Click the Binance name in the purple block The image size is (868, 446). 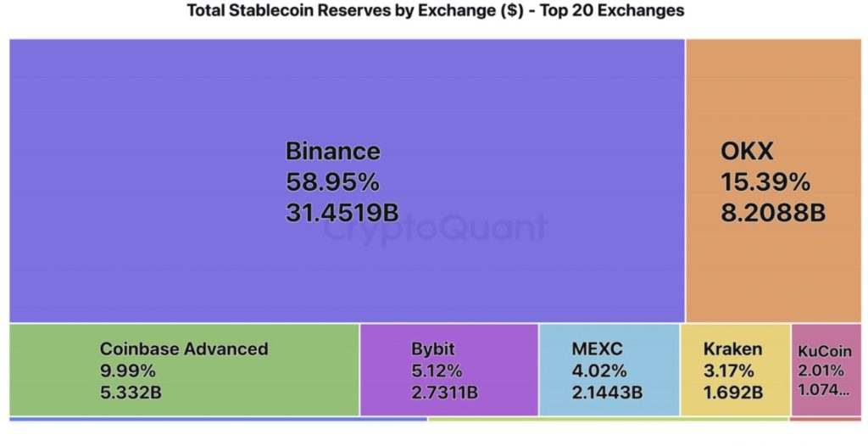tap(332, 152)
